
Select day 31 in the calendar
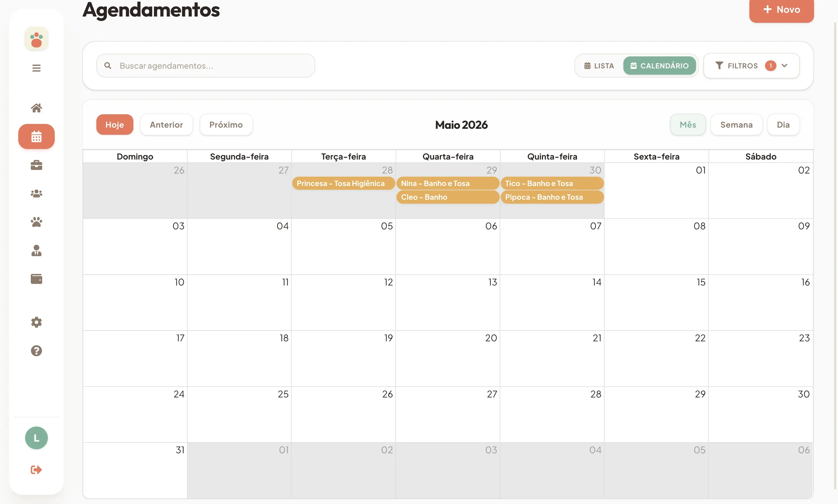point(180,450)
